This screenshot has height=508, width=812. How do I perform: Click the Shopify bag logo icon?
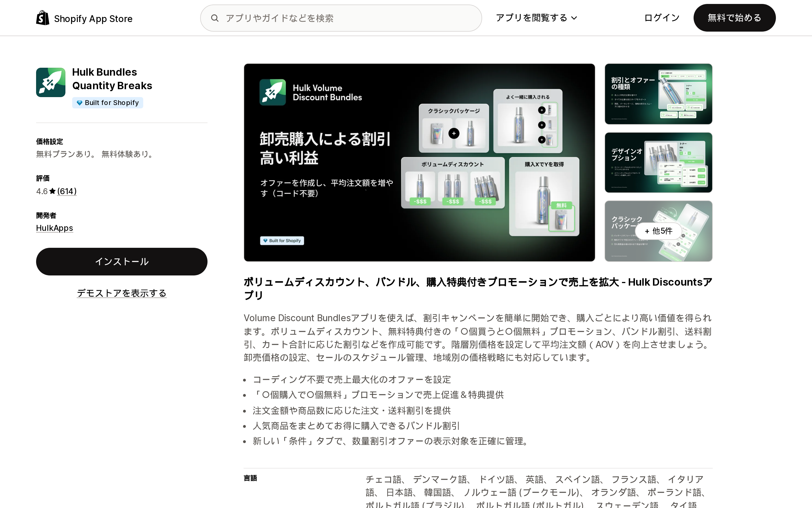point(43,18)
